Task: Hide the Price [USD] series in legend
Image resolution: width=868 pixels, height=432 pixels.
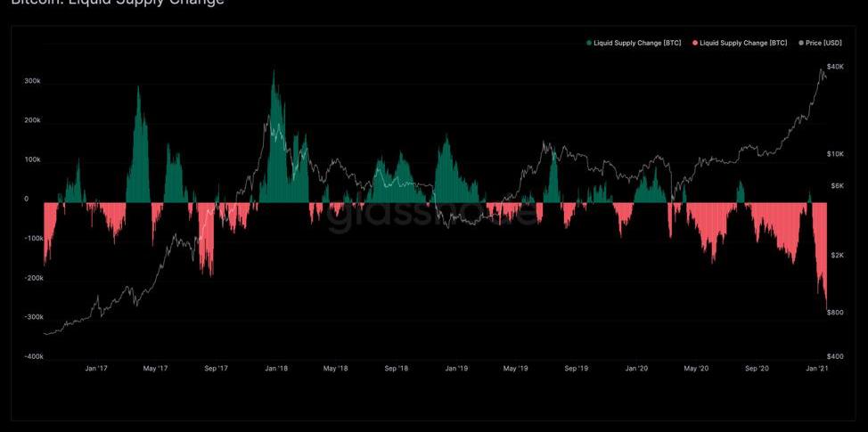Action: click(823, 43)
